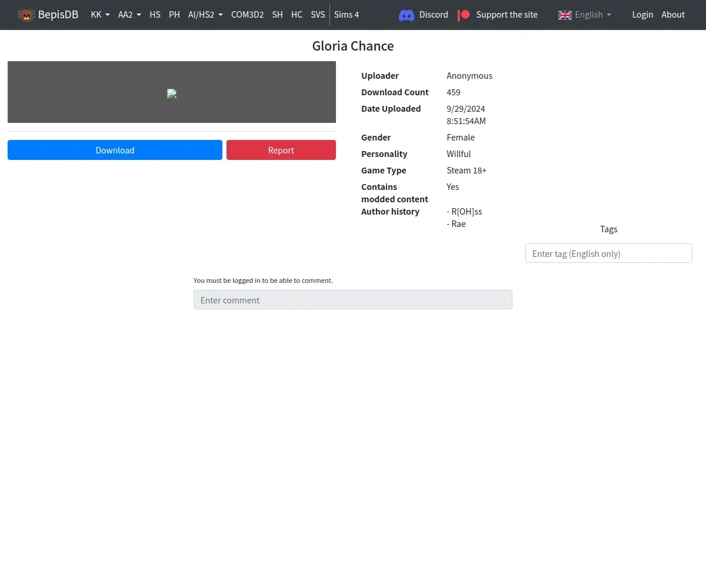The image size is (706, 588).
Task: Open the SVS section
Action: 318,15
